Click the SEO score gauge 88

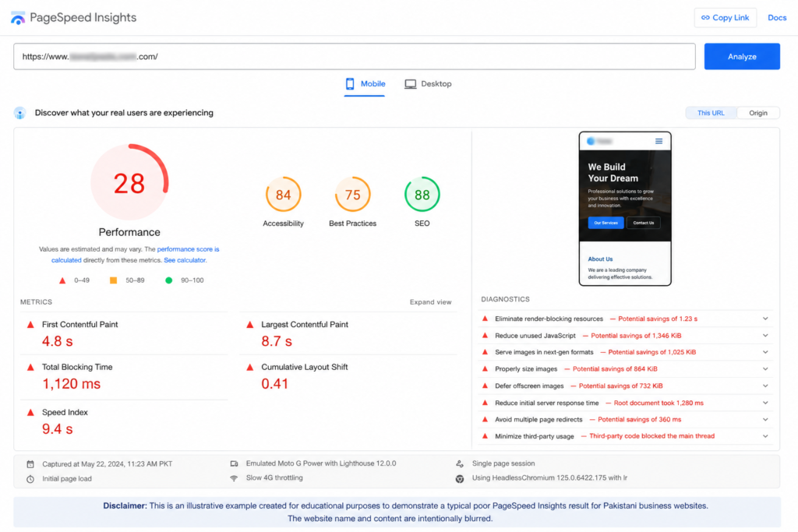click(x=422, y=194)
